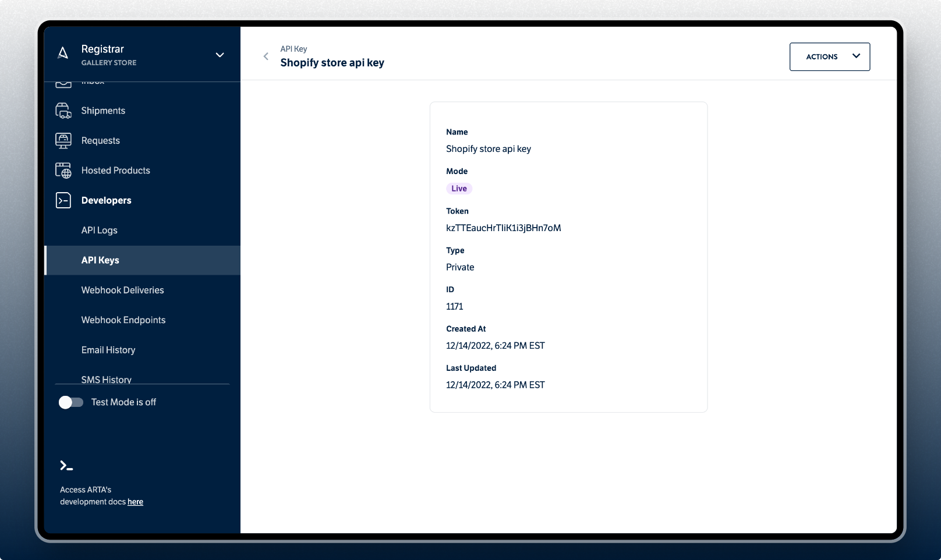Expand the Registrar store switcher chevron
Screen dimensions: 941x560
pos(220,55)
